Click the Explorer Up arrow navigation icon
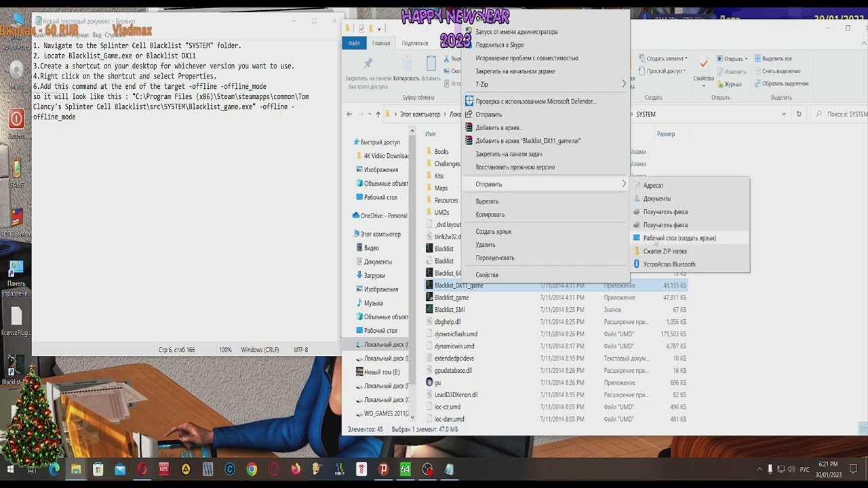The width and height of the screenshot is (868, 488). 378,115
